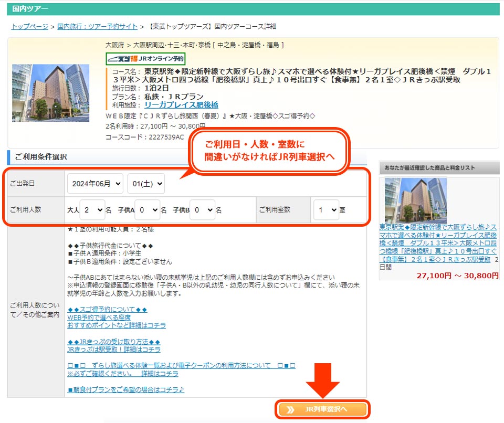
Task: Click JRきっぷは駅受取！詳細はコチラ link
Action: point(113,349)
